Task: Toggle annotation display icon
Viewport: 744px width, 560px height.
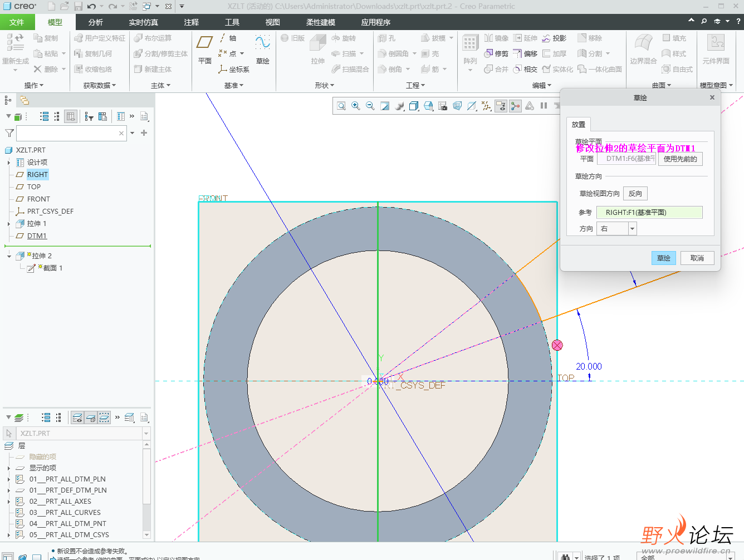Action: [x=501, y=106]
